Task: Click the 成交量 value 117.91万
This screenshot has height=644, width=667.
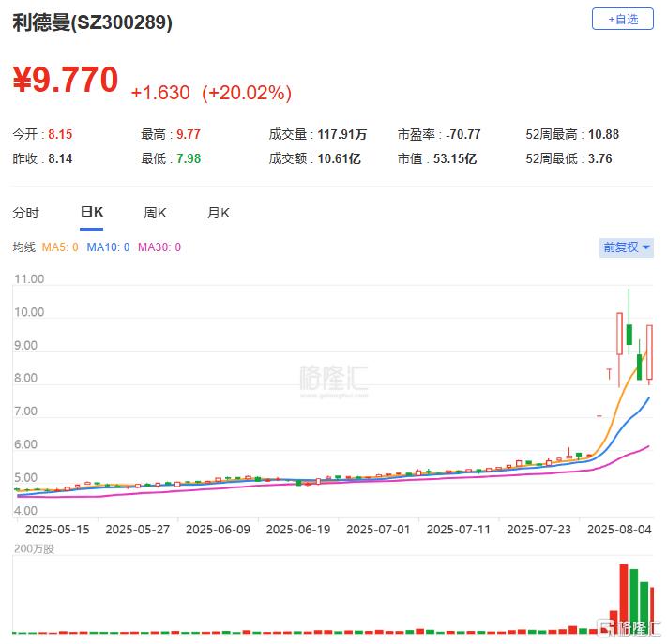Action: [x=342, y=134]
